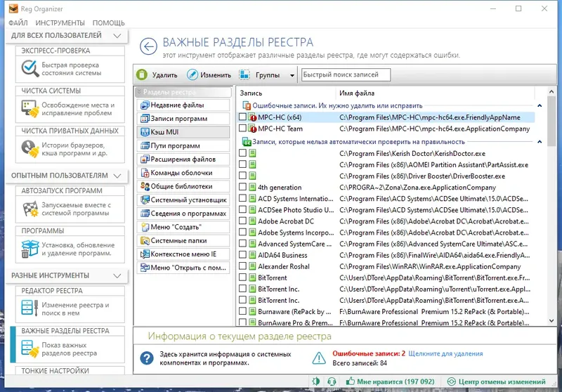Check the MPC-HC (x64) entry checkbox
The image size is (562, 392).
242,117
